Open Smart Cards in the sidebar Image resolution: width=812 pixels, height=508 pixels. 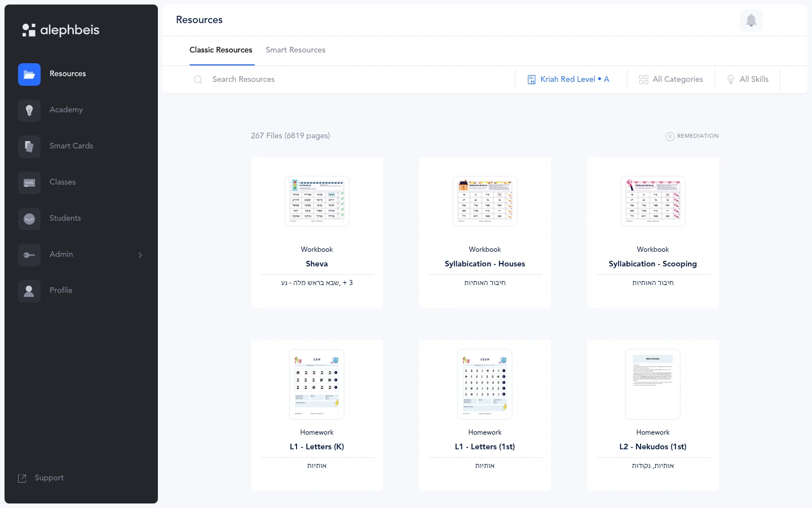click(x=71, y=146)
